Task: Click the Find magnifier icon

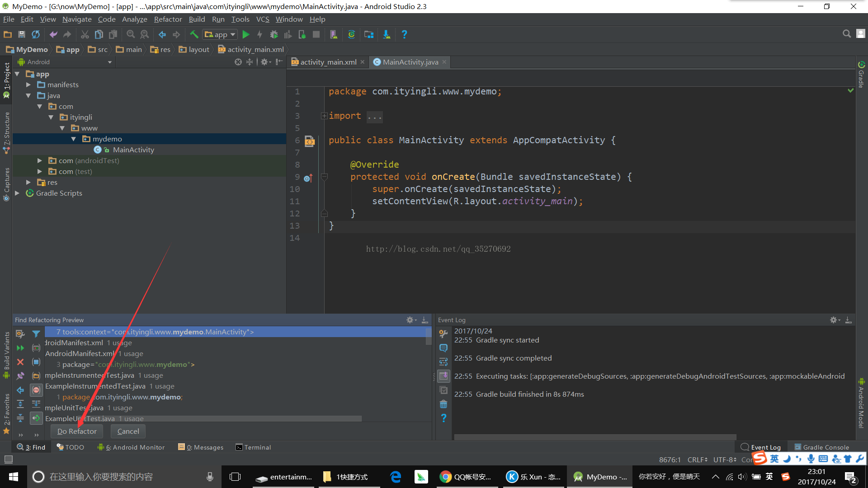Action: point(131,34)
